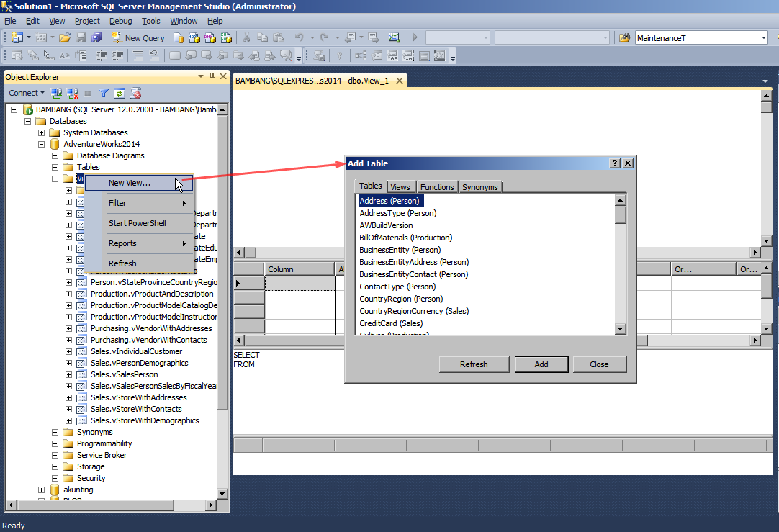
Task: Click the Disconnect server icon
Action: [x=71, y=93]
